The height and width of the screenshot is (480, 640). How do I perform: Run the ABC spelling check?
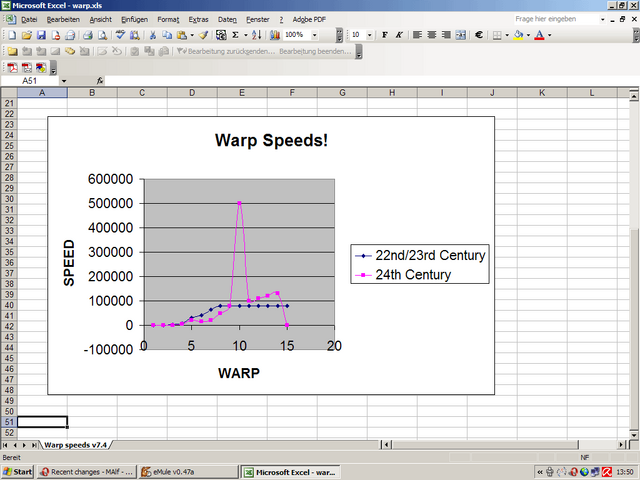coord(120,35)
